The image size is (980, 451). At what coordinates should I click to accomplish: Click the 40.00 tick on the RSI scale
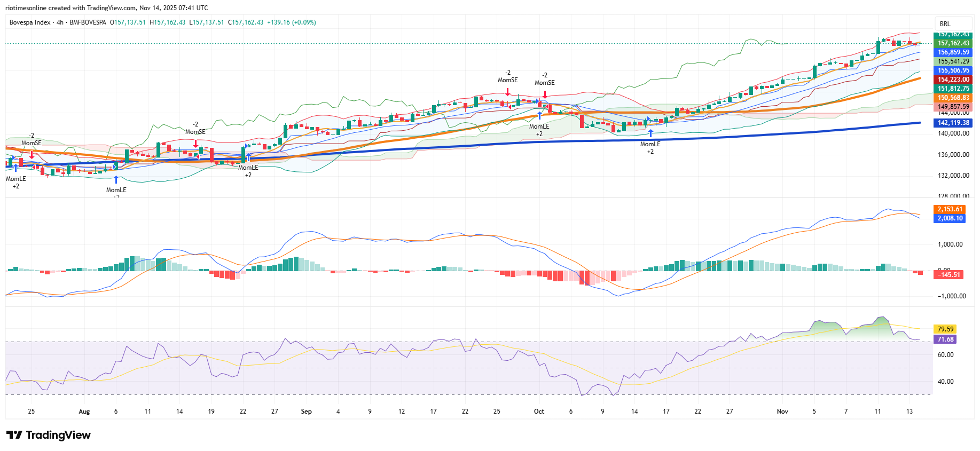pyautogui.click(x=945, y=382)
